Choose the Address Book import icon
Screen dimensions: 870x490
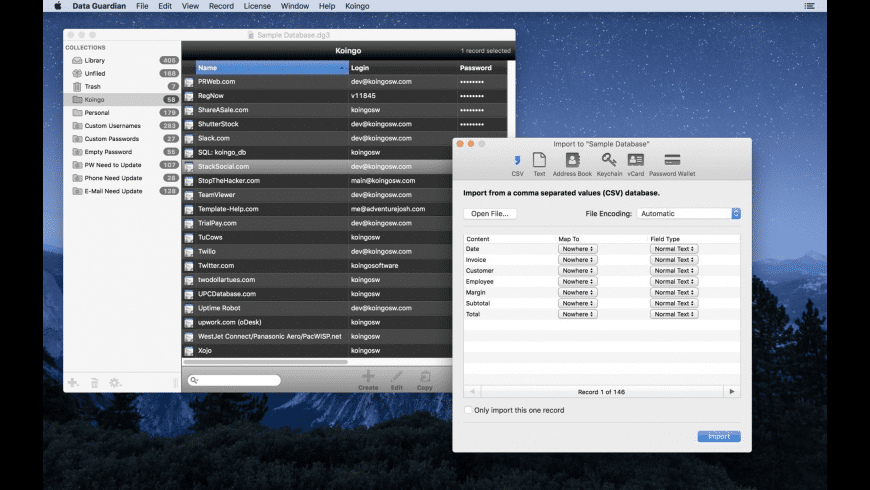pos(572,160)
